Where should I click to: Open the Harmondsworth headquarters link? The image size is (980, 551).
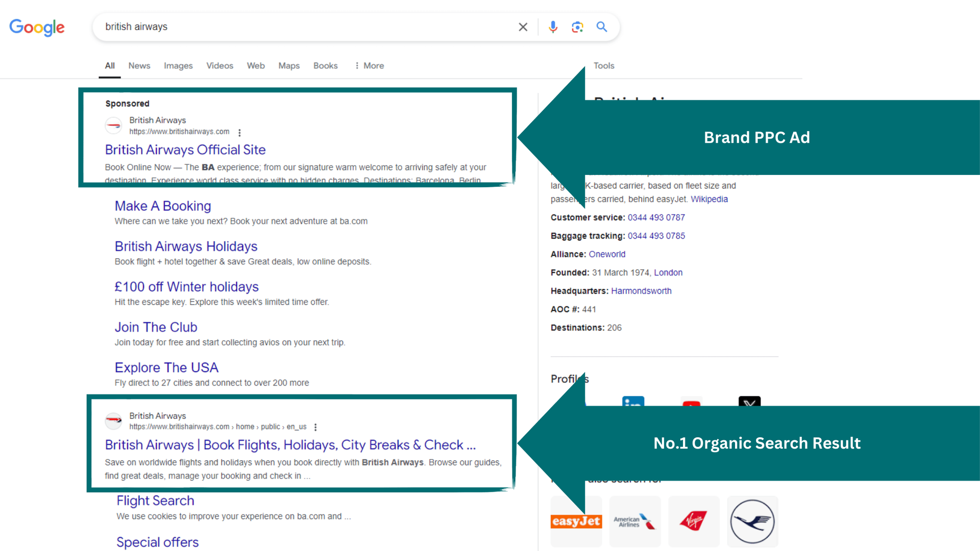tap(641, 291)
